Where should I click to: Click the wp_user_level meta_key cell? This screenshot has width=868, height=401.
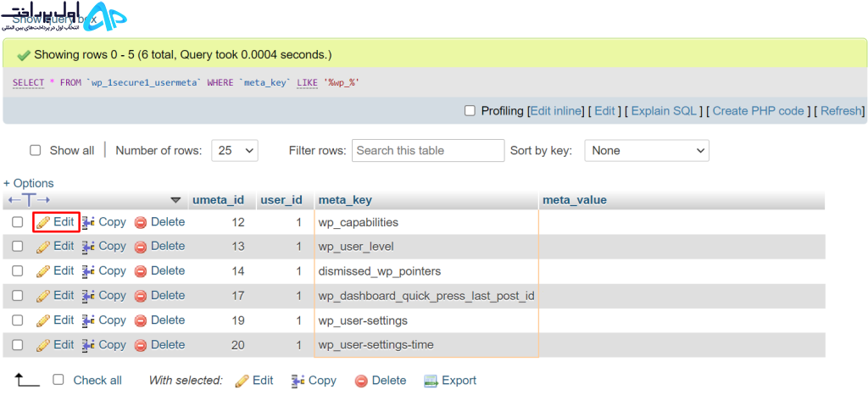(426, 247)
